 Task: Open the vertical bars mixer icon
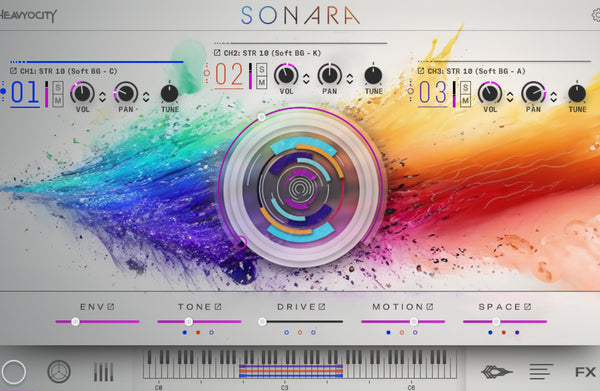103,372
